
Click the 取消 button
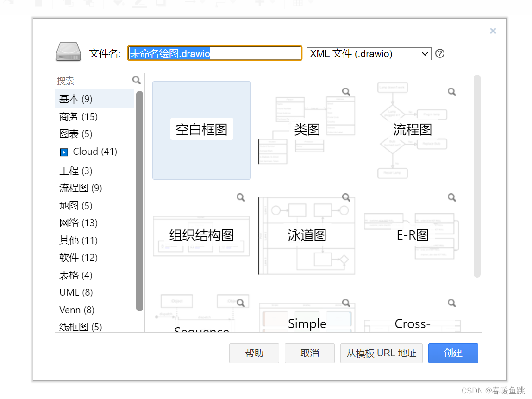point(309,353)
